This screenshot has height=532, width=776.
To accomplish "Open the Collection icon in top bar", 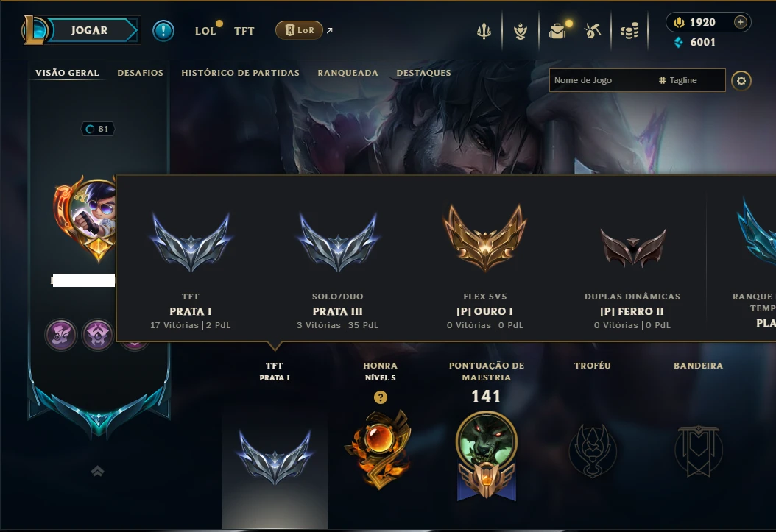I will pos(520,31).
